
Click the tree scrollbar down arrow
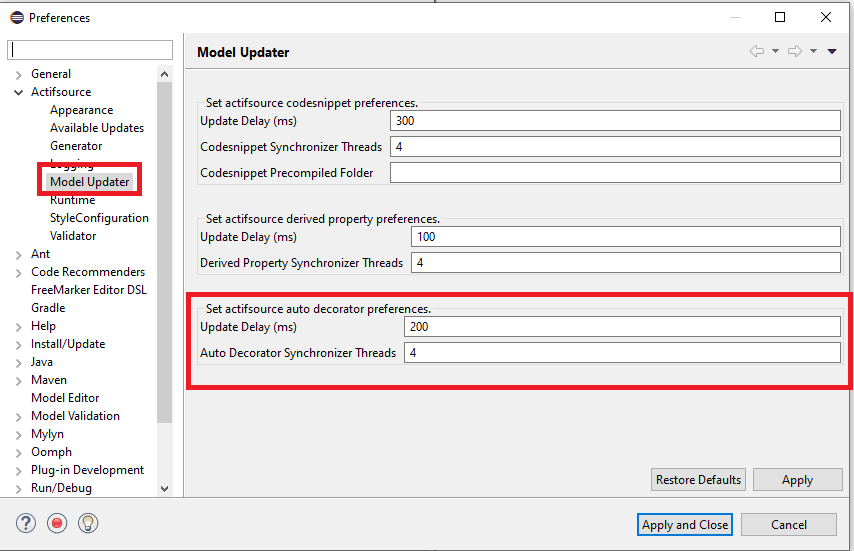165,488
